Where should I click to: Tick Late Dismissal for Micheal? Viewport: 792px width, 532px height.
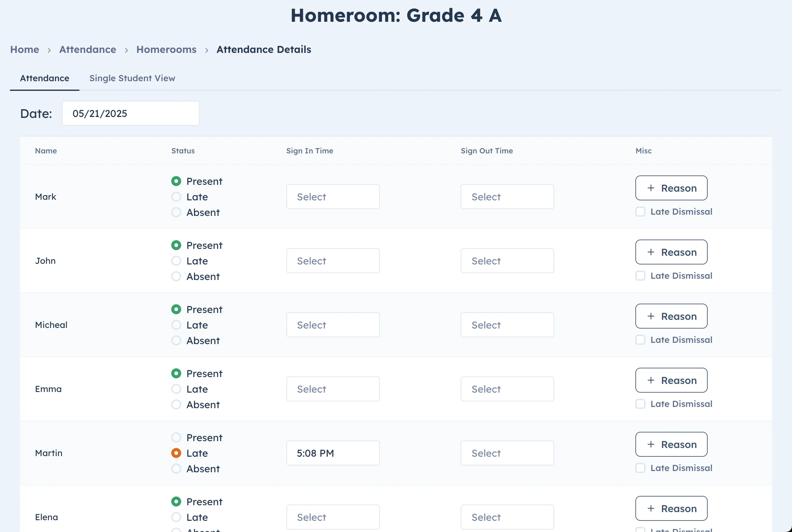point(640,340)
